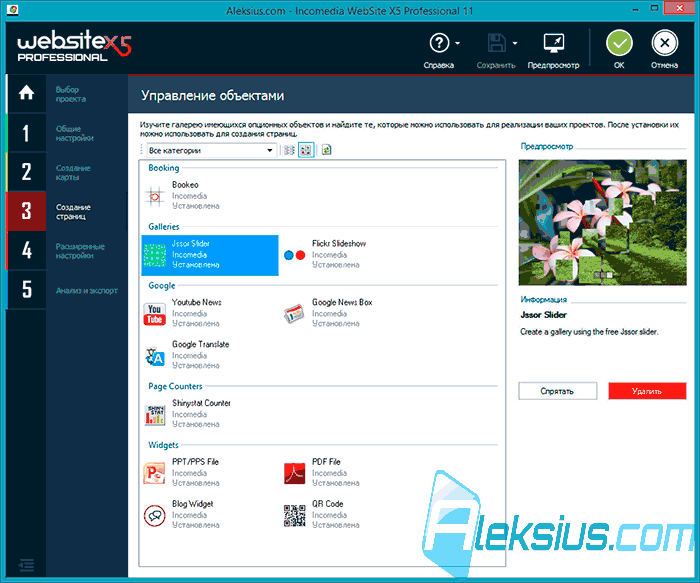The width and height of the screenshot is (700, 583).
Task: Switch to list view mode
Action: point(289,150)
